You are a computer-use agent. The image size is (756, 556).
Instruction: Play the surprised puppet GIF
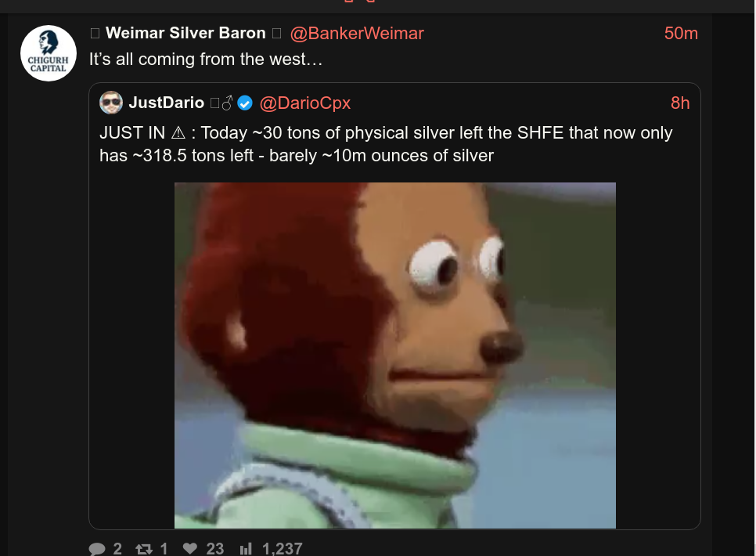(395, 356)
